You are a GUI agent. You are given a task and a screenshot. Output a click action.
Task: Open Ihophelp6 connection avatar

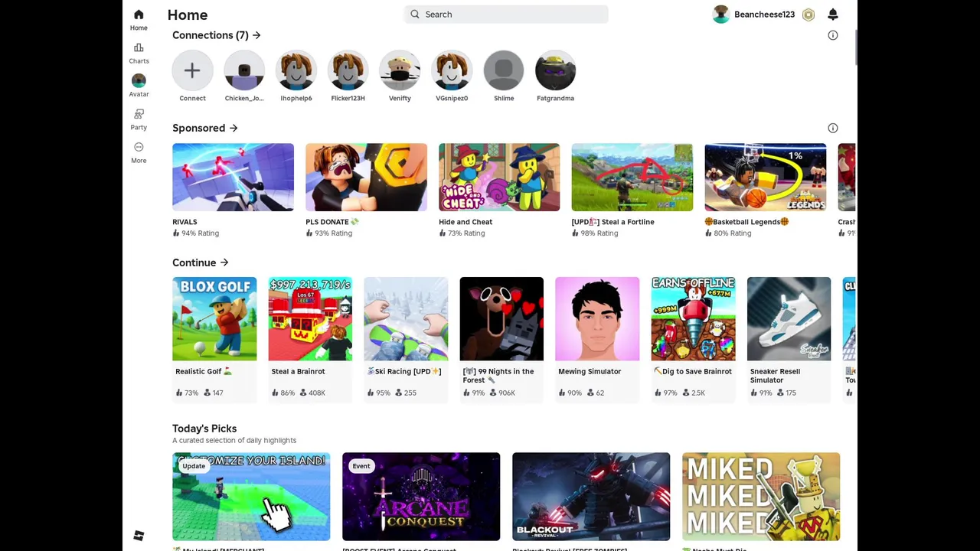(x=296, y=70)
